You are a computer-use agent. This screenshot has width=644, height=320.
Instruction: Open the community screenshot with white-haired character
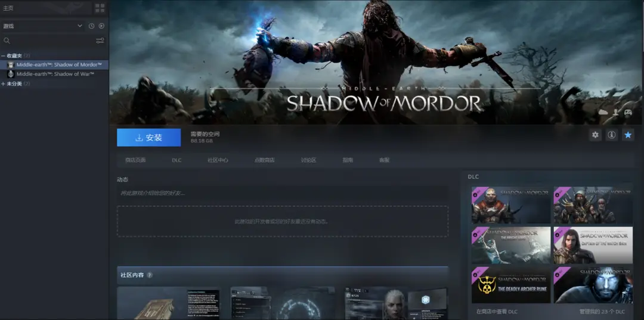click(397, 303)
